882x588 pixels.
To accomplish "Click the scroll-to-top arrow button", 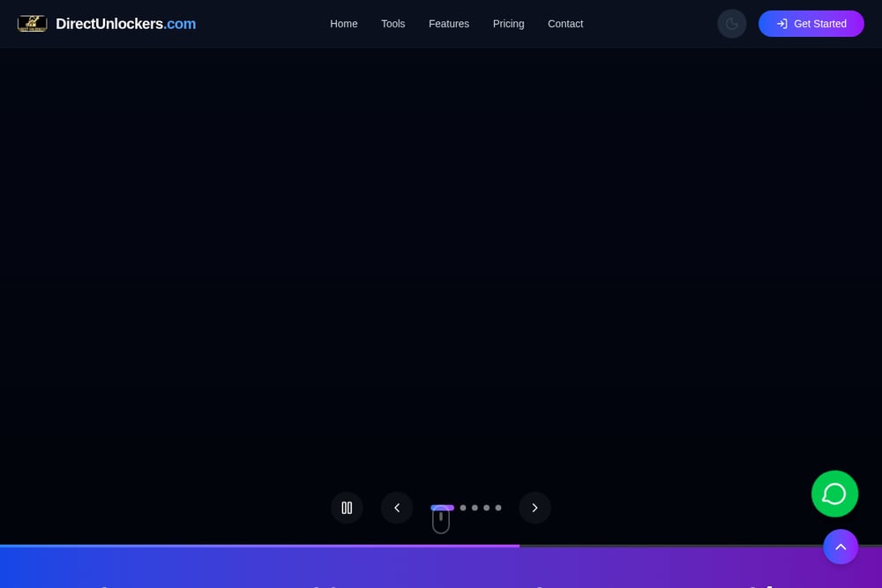I will point(841,547).
